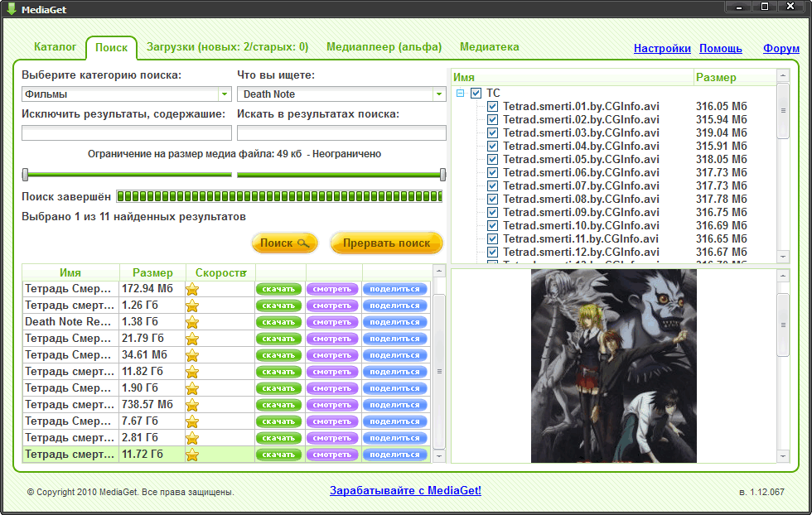The height and width of the screenshot is (515, 812).
Task: Click star icon in 11.72 Гб row
Action: pyautogui.click(x=192, y=455)
